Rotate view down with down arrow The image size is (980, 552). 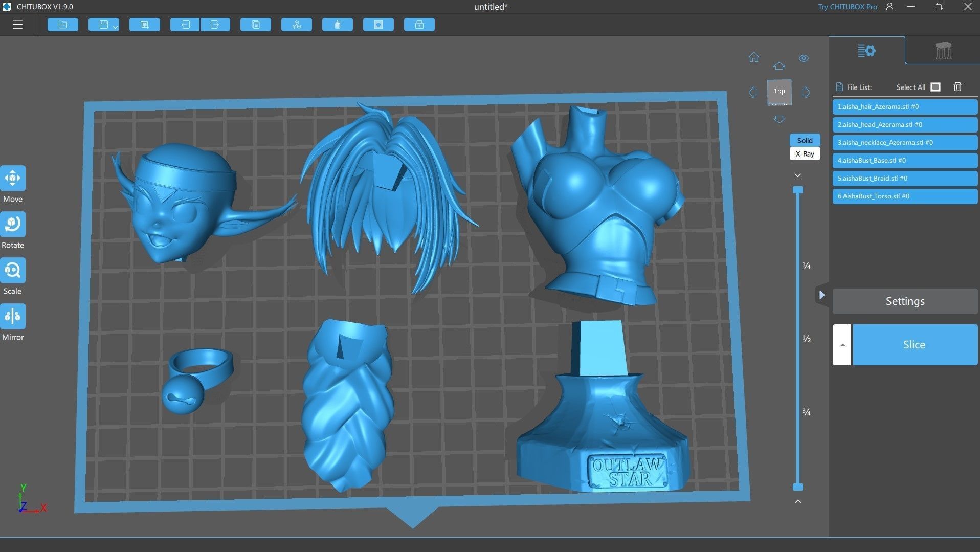[779, 119]
